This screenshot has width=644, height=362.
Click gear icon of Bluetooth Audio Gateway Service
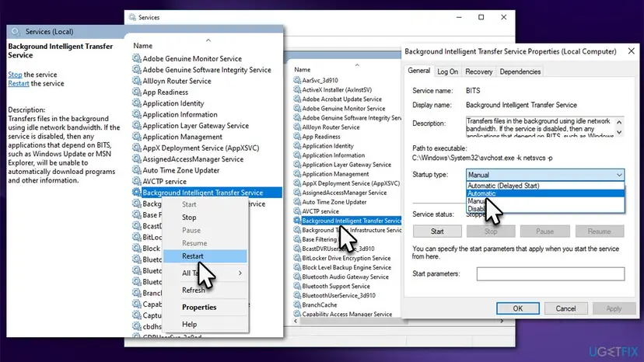click(x=297, y=277)
